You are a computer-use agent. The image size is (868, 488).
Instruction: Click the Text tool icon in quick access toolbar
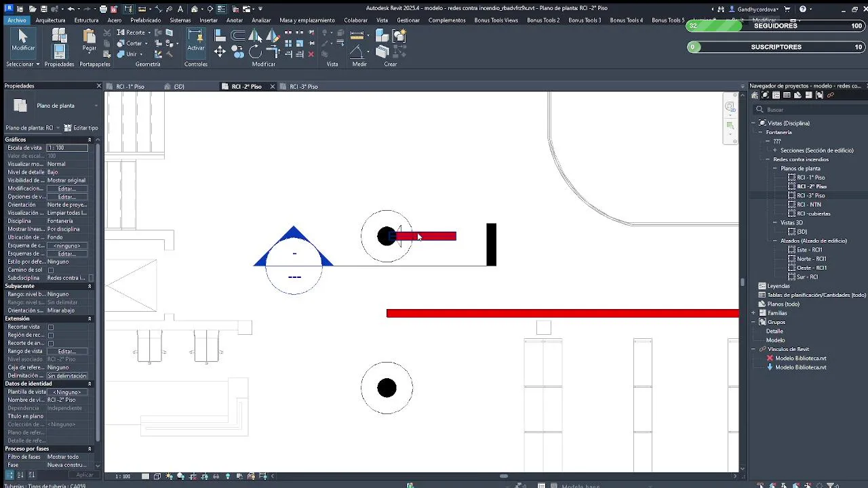pyautogui.click(x=180, y=9)
